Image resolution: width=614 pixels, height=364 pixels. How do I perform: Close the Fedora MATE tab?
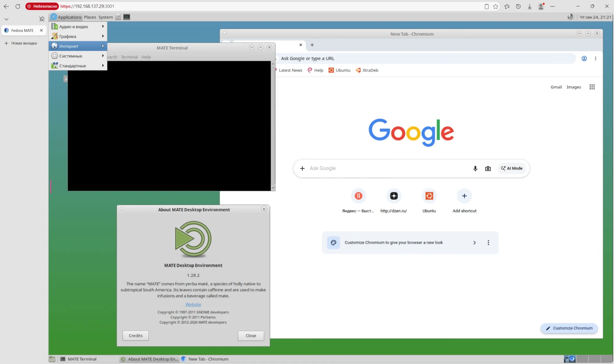(41, 30)
